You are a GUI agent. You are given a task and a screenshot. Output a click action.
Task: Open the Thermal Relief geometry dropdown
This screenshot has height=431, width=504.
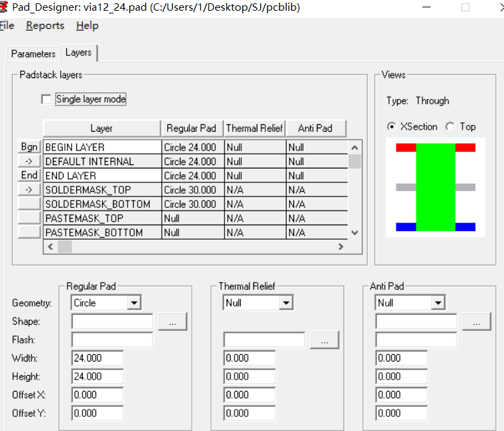[286, 303]
